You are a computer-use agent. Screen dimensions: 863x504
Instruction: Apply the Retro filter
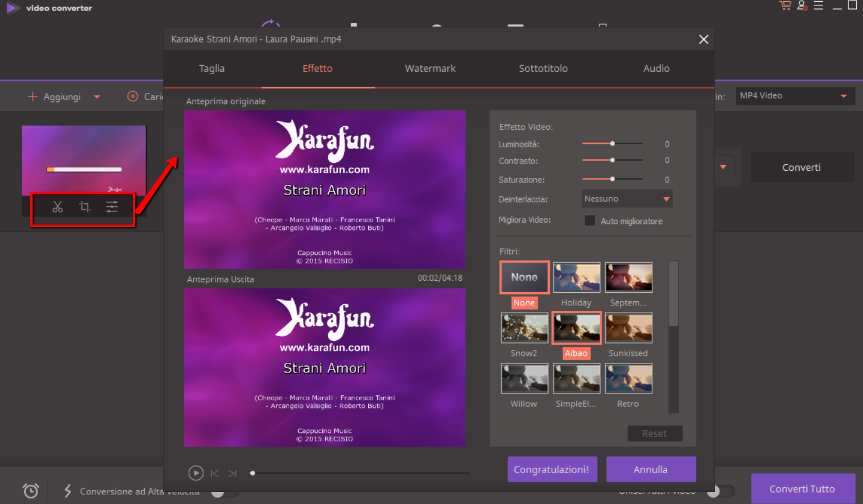pos(628,378)
